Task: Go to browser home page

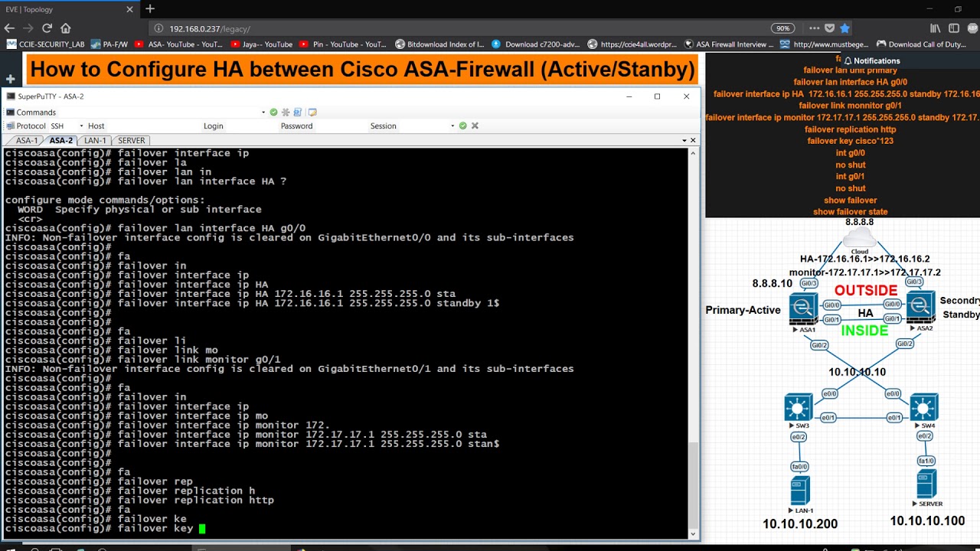Action: pyautogui.click(x=66, y=28)
